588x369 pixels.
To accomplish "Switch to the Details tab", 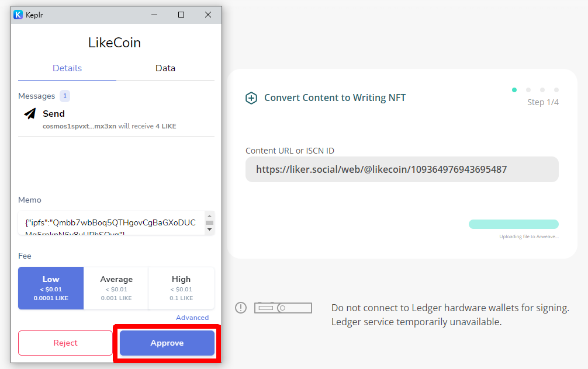I will [x=67, y=68].
